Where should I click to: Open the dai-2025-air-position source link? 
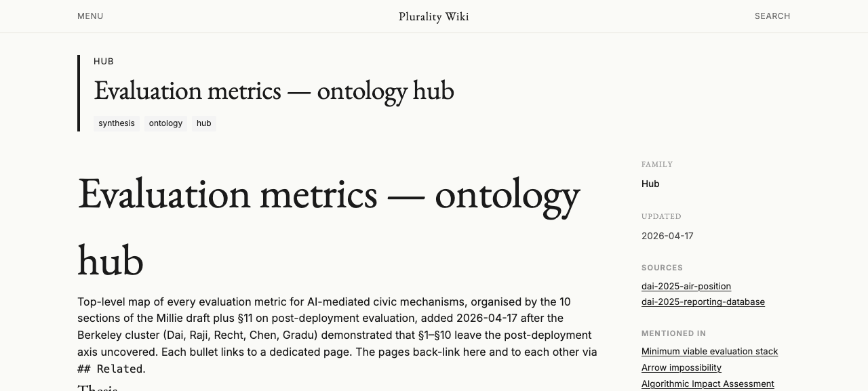686,286
